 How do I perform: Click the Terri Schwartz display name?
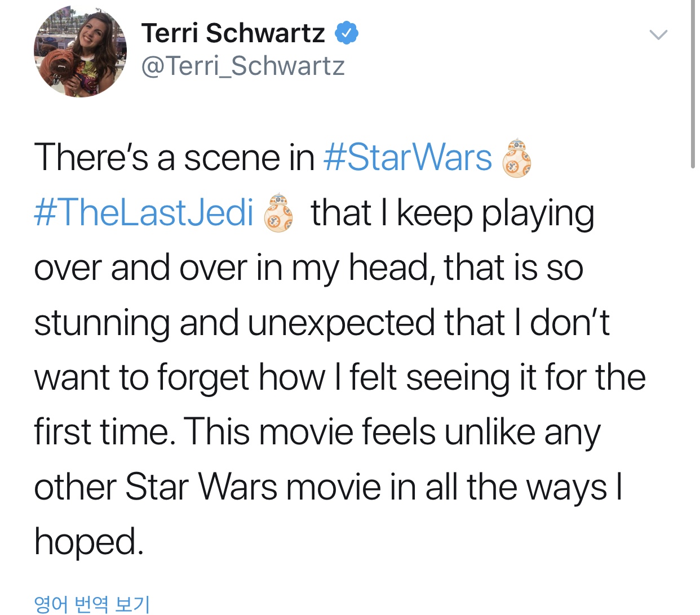coord(233,33)
